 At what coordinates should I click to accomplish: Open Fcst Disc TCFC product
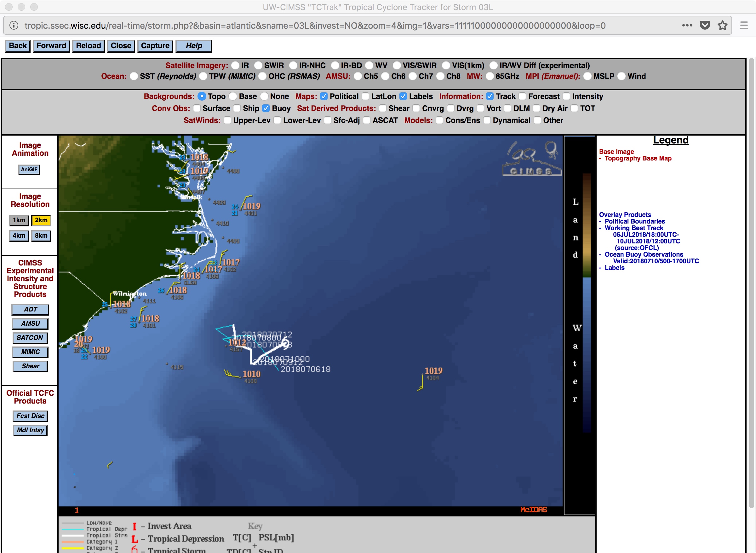coord(31,416)
